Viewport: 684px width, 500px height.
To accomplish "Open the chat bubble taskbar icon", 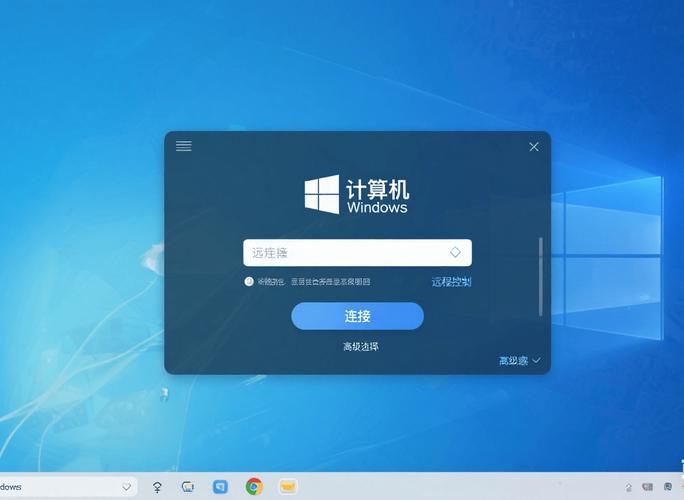I will click(x=188, y=486).
